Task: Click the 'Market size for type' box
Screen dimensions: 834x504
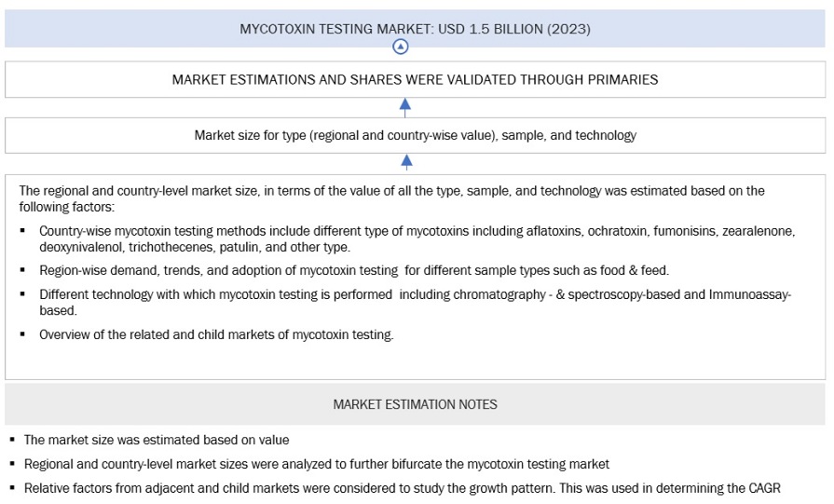Action: [x=415, y=135]
